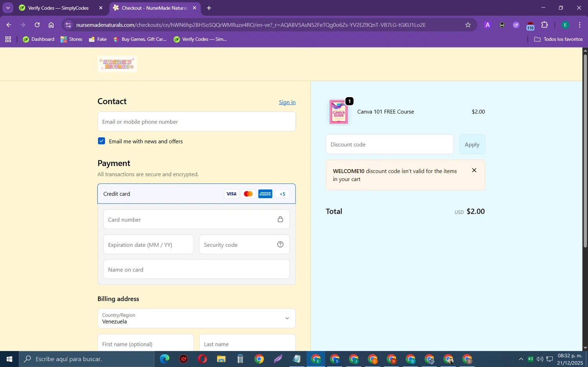588x367 pixels.
Task: Click the Sign in link
Action: coord(287,102)
